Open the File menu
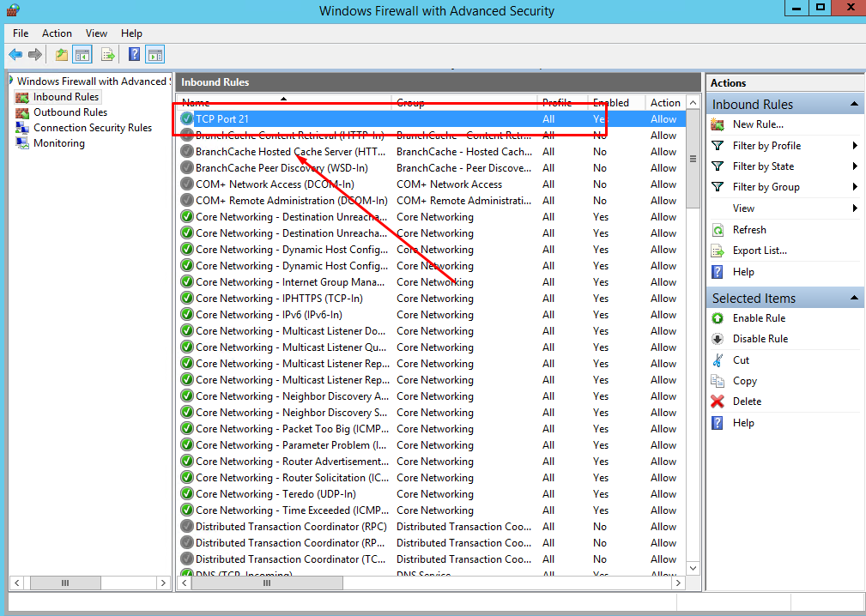The height and width of the screenshot is (616, 866). 21,33
